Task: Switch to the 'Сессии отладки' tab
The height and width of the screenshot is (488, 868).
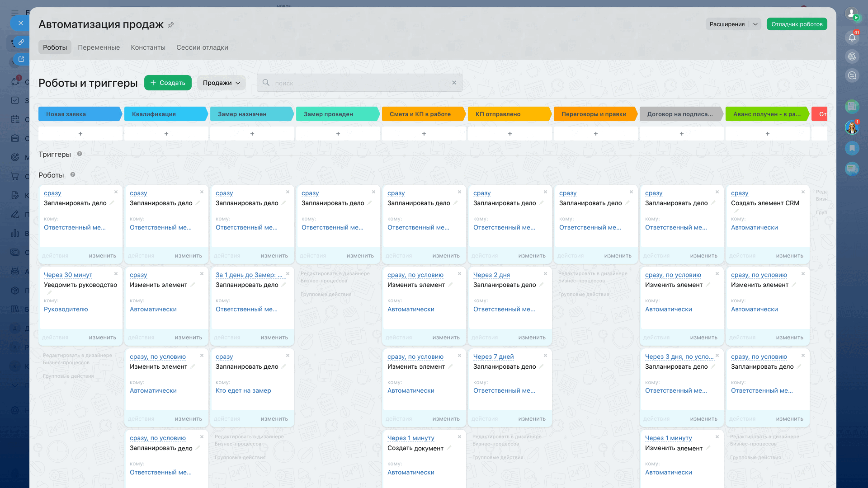Action: pos(202,47)
